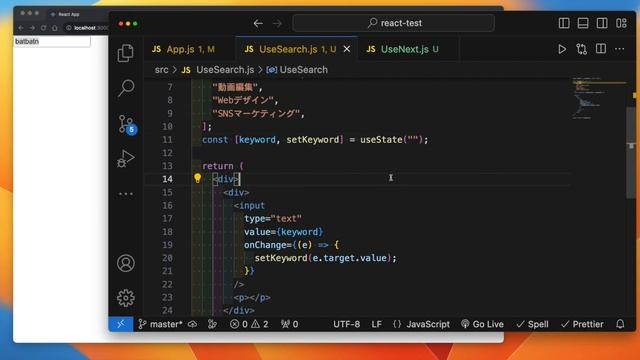This screenshot has width=640, height=360.
Task: Split the editor to the right
Action: click(x=601, y=49)
